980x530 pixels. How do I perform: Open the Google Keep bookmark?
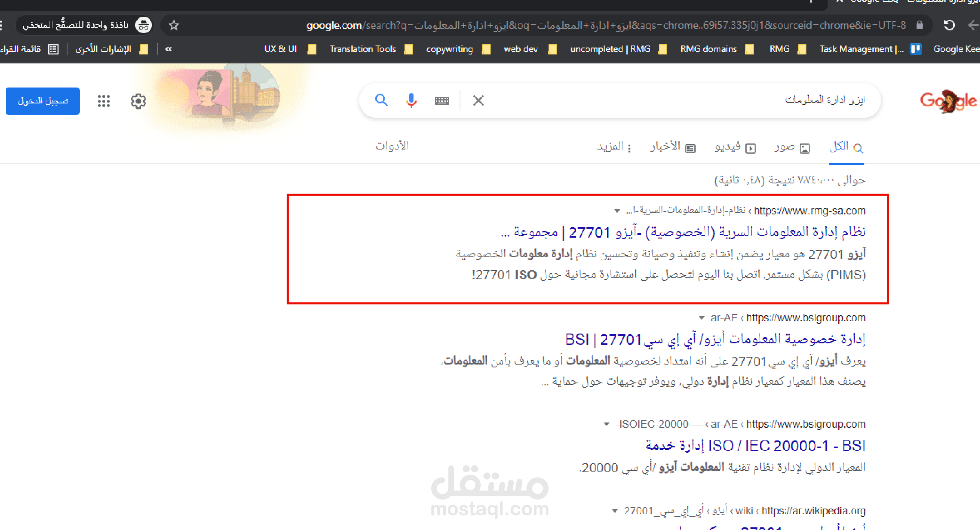(957, 49)
